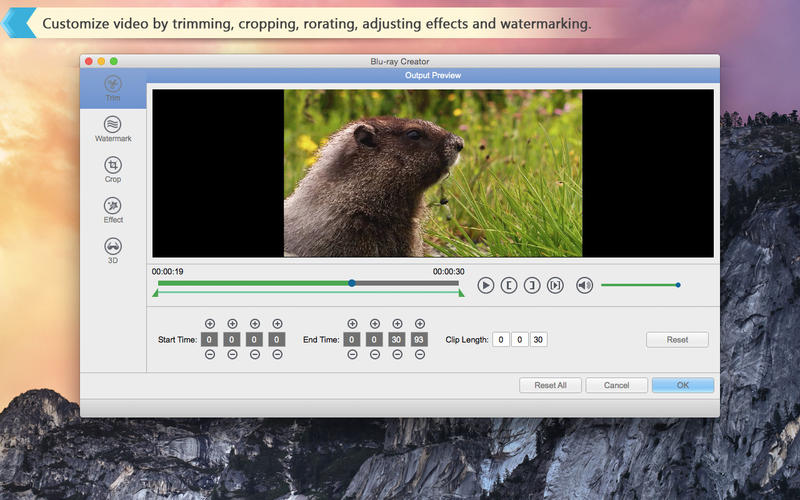
Task: Increase the first Start Time field
Action: (x=210, y=324)
